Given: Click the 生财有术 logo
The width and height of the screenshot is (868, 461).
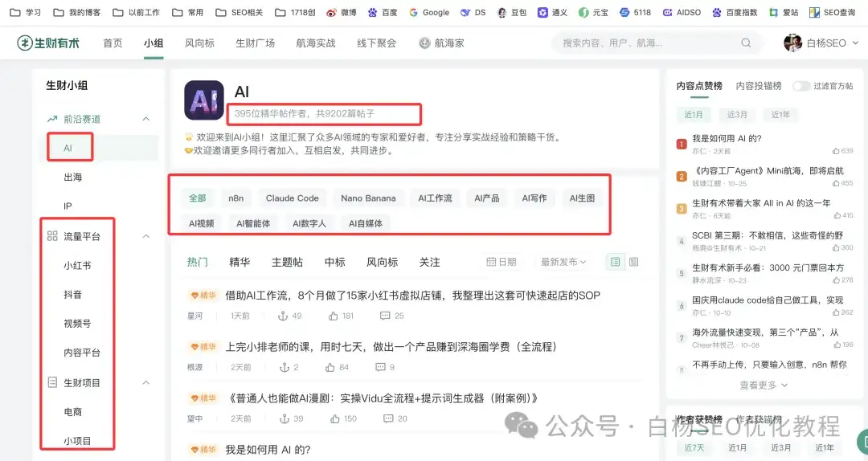Looking at the screenshot, I should click(48, 43).
